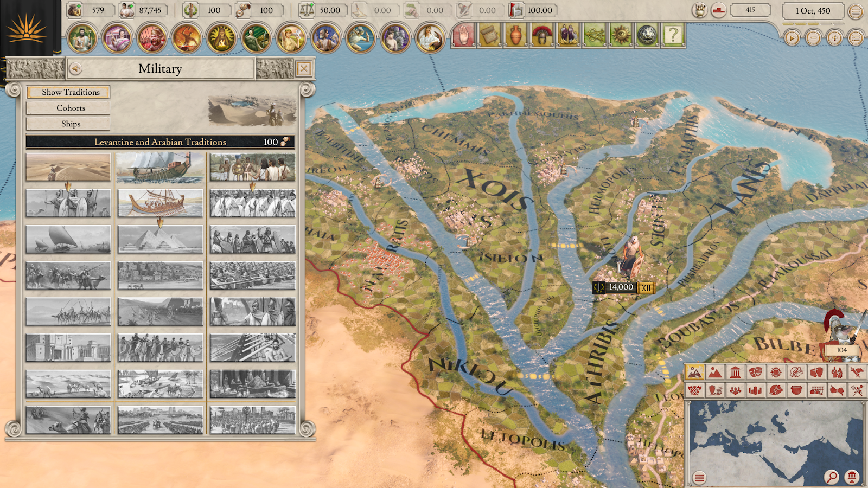
Task: Click the round soldiers portrait icon in top bar
Action: click(151, 38)
